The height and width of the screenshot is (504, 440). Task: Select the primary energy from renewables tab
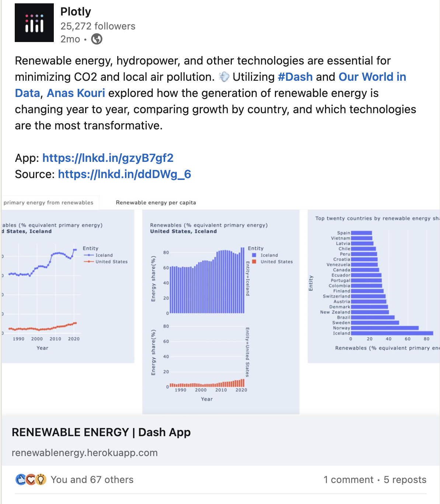click(x=49, y=202)
